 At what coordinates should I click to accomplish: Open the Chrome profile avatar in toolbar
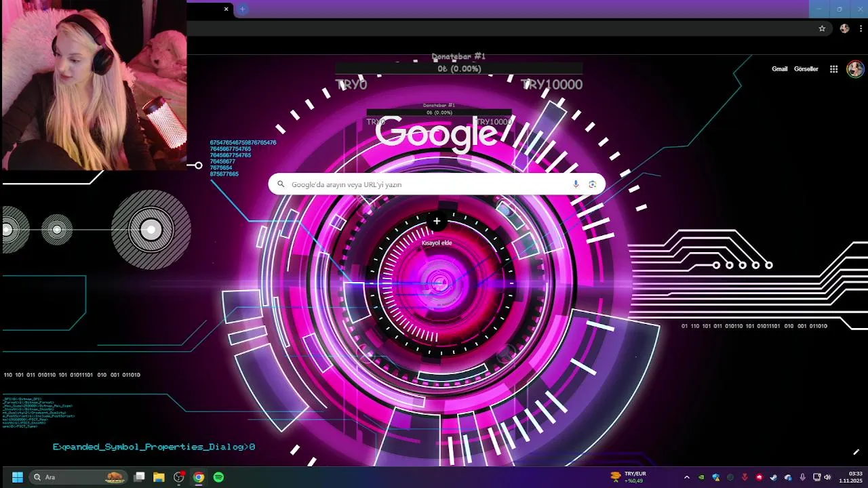pyautogui.click(x=844, y=28)
